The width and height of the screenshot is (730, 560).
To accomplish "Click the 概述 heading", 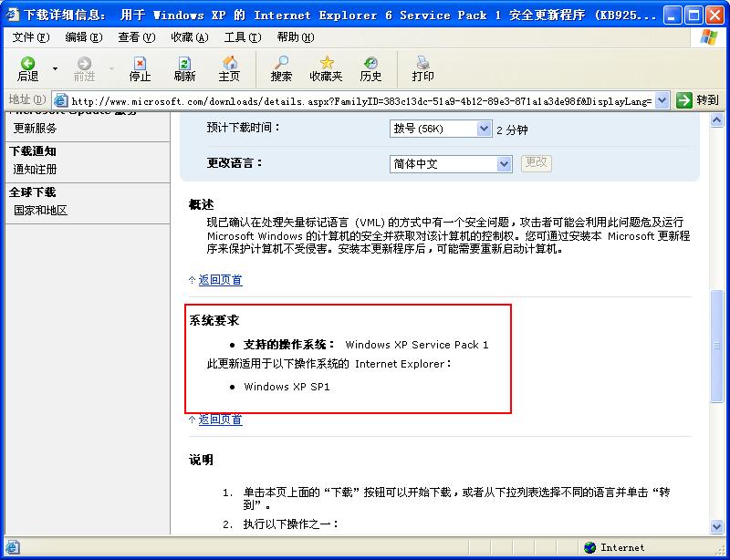I will pos(201,204).
